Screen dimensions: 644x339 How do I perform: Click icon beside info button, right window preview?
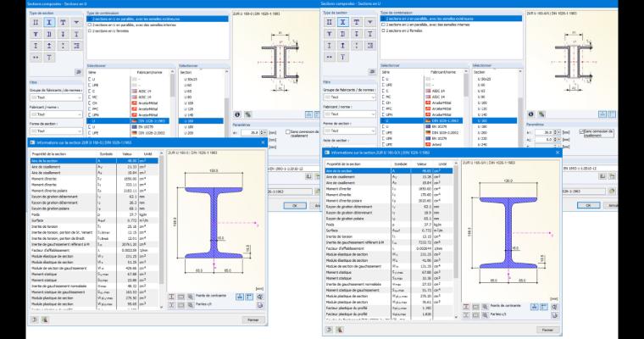pyautogui.click(x=541, y=114)
